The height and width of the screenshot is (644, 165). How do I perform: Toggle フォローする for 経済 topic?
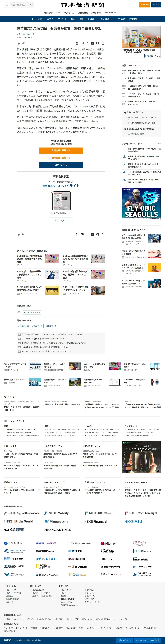(x=28, y=34)
